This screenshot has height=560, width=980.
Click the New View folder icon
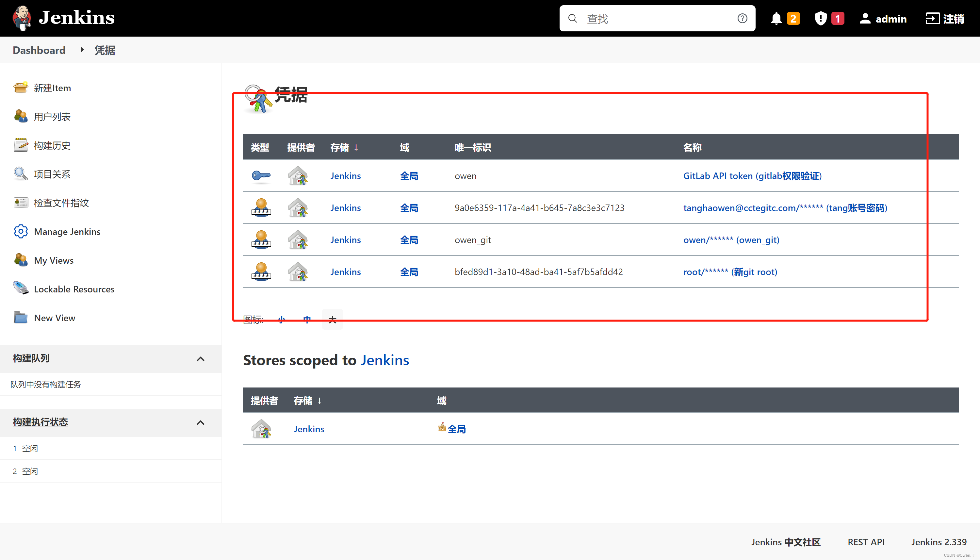pyautogui.click(x=20, y=317)
